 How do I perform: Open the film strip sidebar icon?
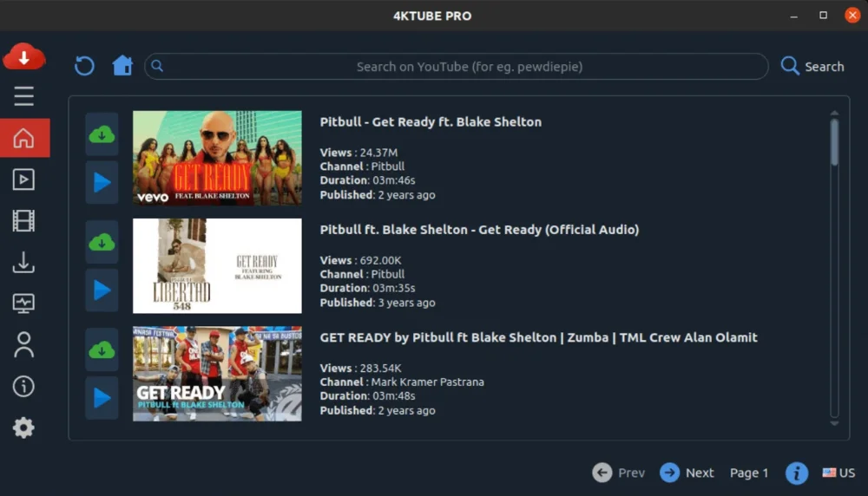tap(23, 220)
